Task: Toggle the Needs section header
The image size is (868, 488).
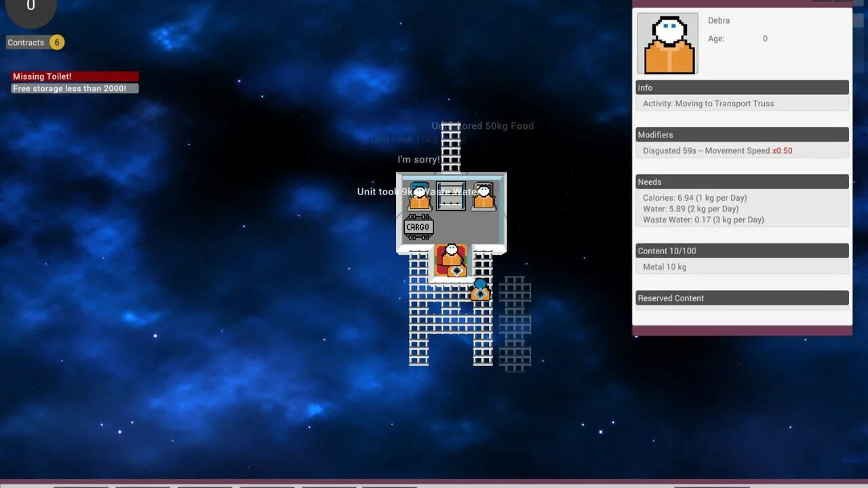Action: (742, 182)
